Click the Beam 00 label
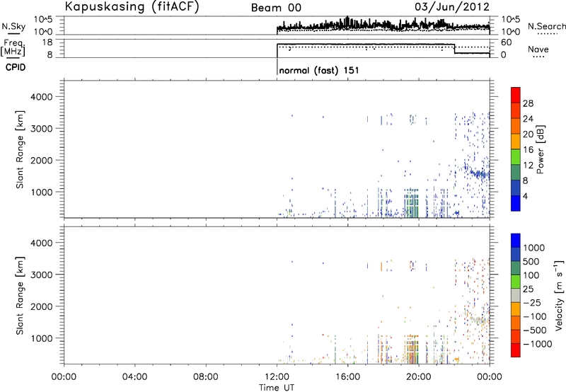566x392 pixels. [276, 8]
